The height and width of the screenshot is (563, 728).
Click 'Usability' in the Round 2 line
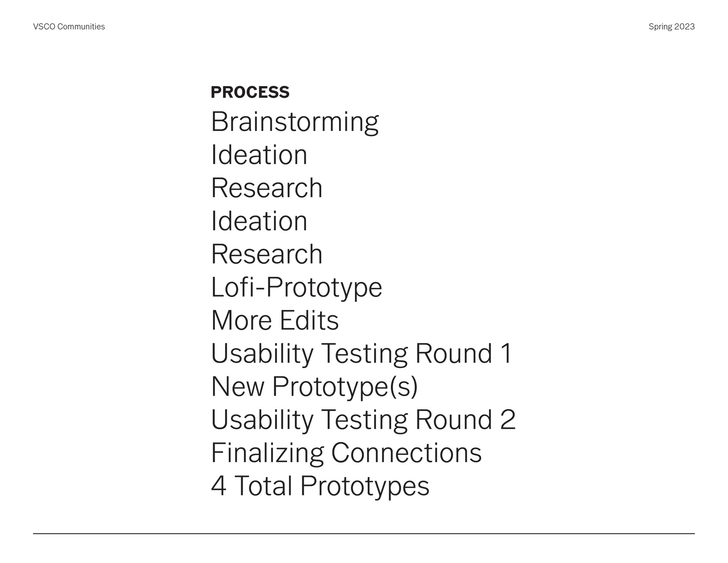tap(262, 420)
